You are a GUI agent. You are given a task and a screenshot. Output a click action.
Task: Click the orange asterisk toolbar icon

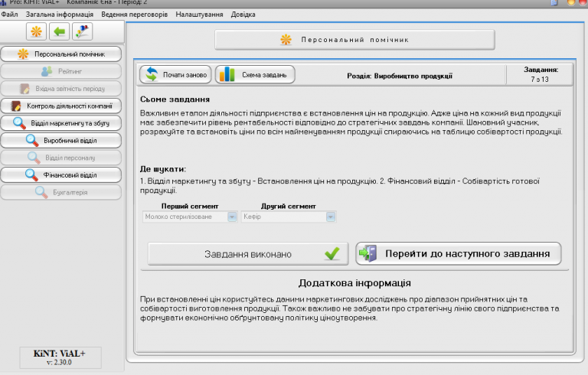(x=37, y=31)
